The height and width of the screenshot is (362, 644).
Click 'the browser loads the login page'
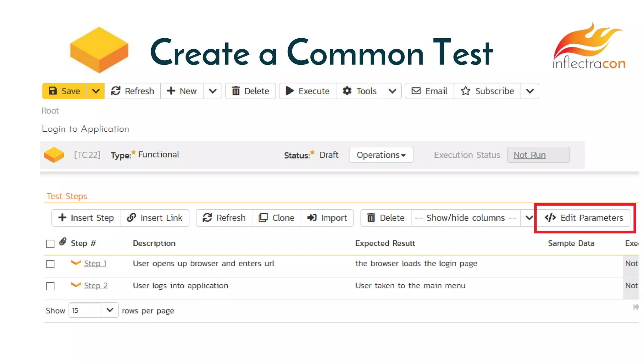416,264
